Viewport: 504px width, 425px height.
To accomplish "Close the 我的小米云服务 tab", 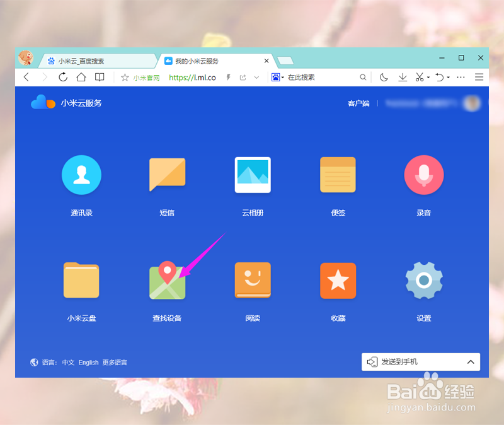I will pos(266,61).
